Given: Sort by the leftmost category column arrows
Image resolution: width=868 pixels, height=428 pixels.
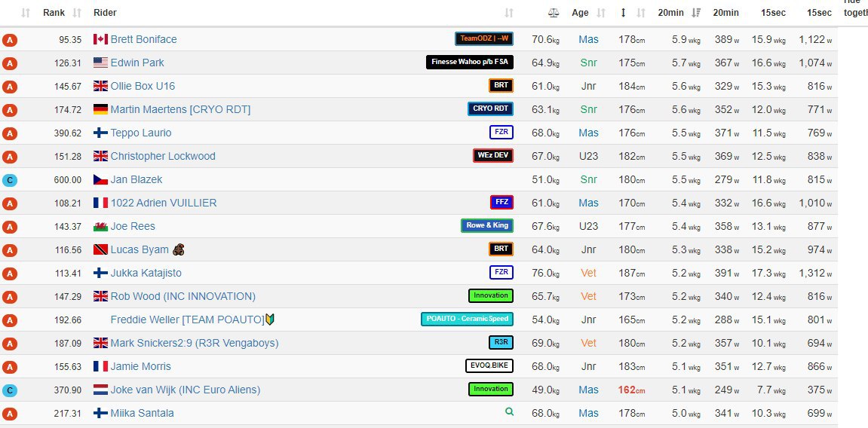Looking at the screenshot, I should click(x=26, y=13).
